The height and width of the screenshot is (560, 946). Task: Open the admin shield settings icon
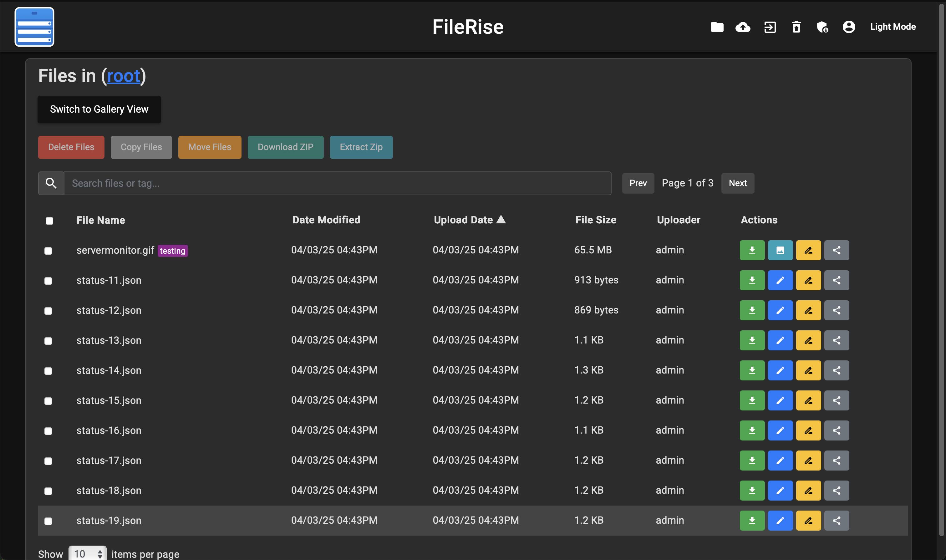pos(822,27)
